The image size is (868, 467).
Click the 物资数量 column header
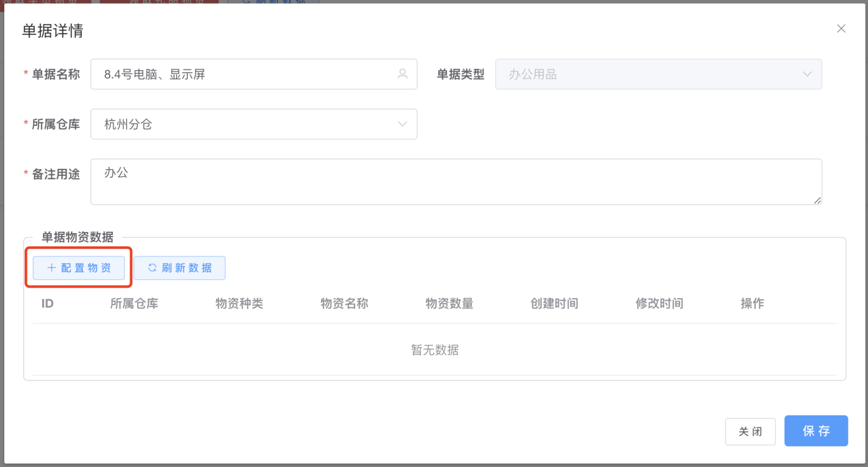449,303
